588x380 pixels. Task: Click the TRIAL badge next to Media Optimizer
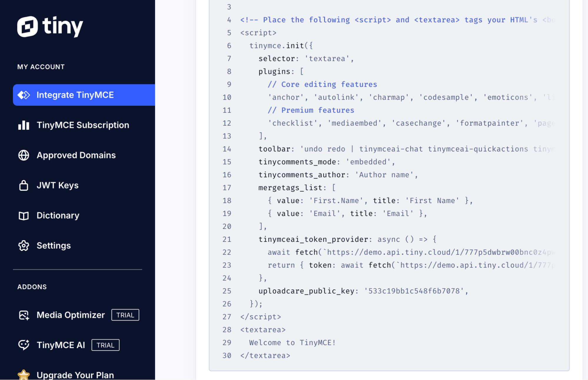click(x=125, y=315)
